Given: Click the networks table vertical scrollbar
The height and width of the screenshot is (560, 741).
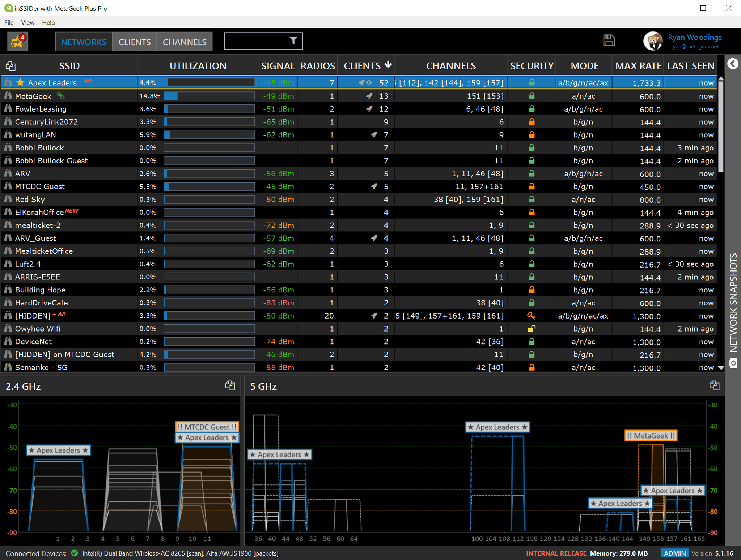Looking at the screenshot, I should [721, 127].
